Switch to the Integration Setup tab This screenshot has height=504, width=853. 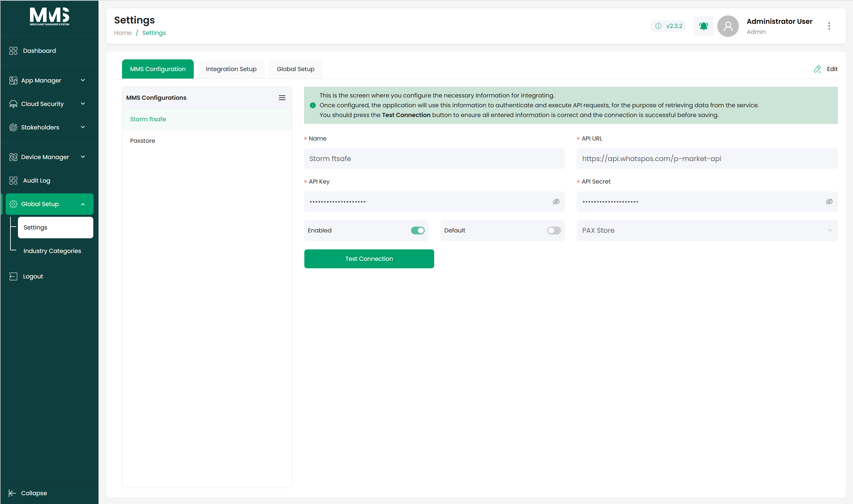coord(231,69)
